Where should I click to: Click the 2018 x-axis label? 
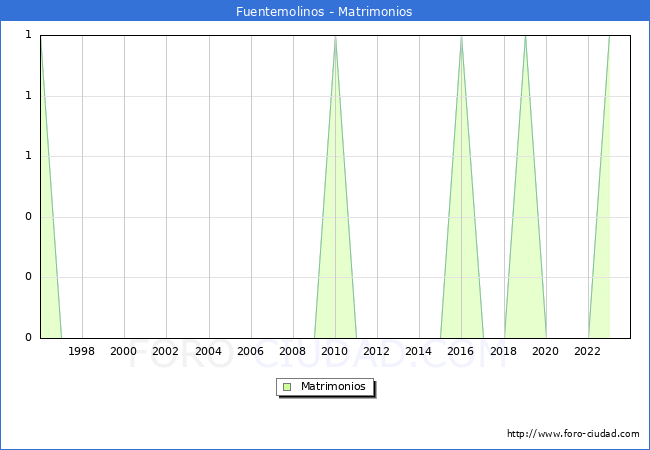pyautogui.click(x=503, y=351)
